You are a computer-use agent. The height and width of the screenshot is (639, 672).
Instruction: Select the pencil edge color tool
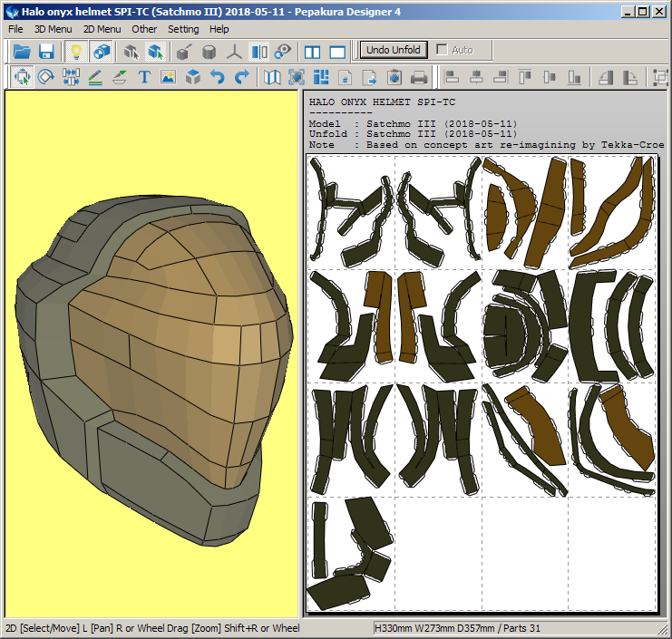click(x=95, y=77)
